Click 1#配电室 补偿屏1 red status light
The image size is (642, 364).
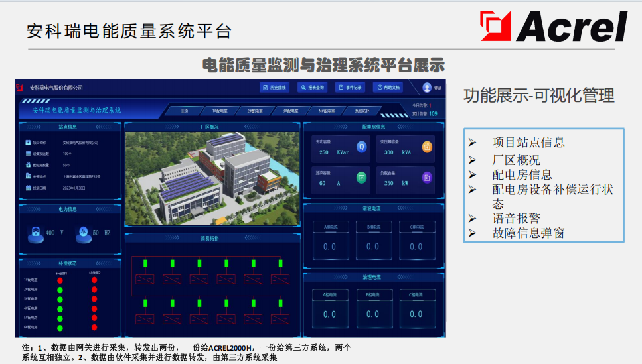click(60, 280)
